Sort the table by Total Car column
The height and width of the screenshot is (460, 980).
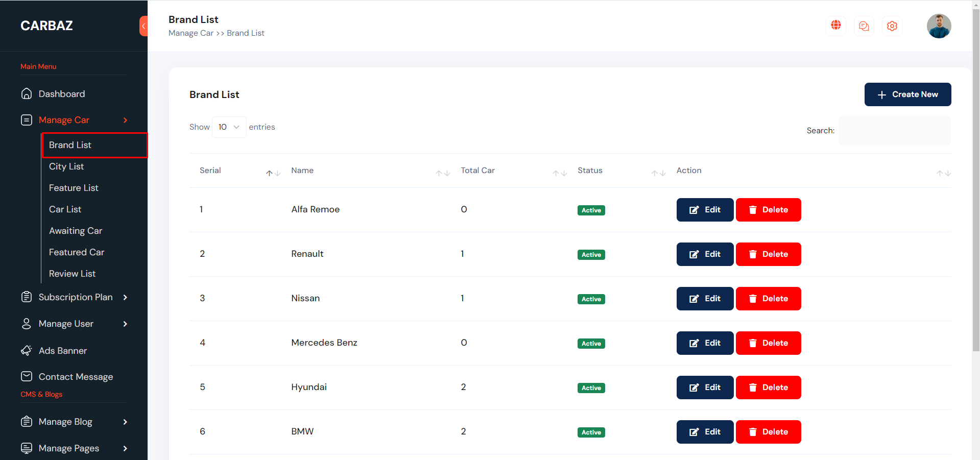559,173
